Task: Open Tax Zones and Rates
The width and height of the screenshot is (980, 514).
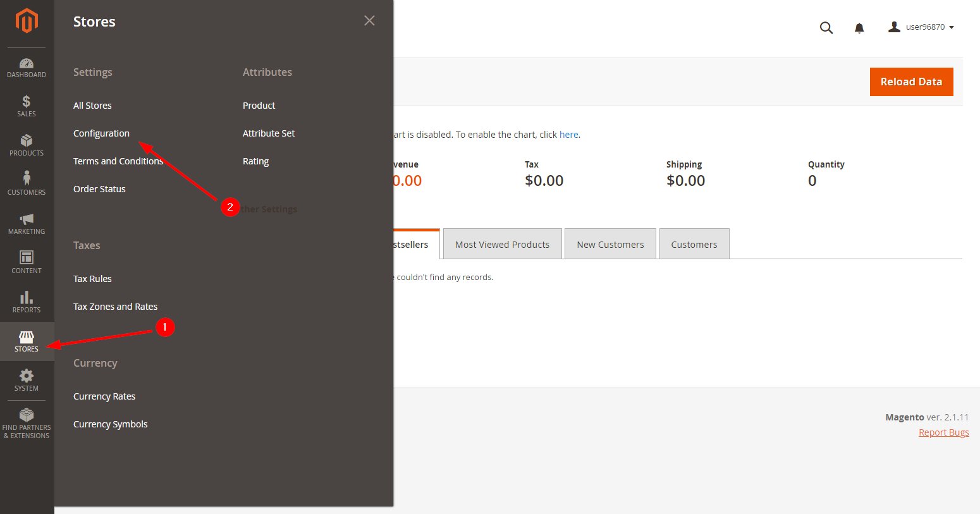Action: pyautogui.click(x=115, y=307)
